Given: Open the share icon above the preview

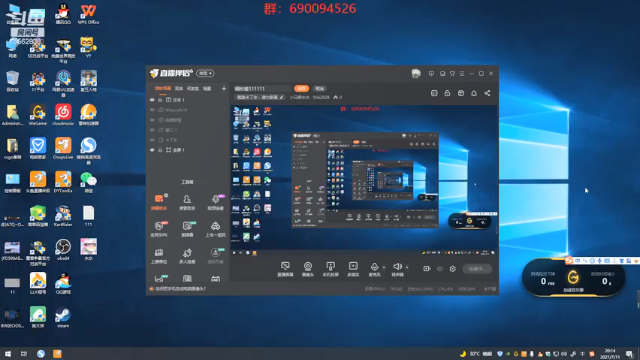Looking at the screenshot, I should (x=487, y=93).
